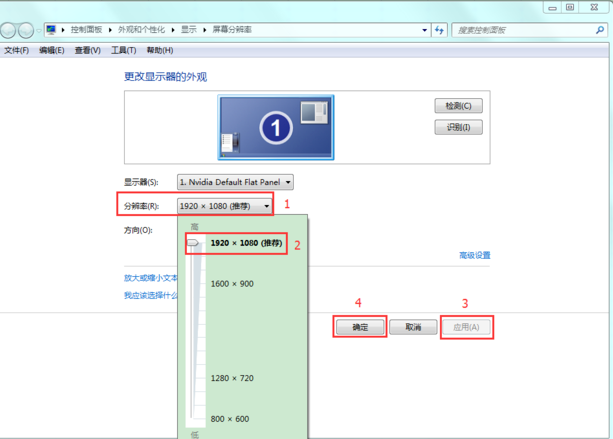The image size is (613, 439).
Task: Select 1920 × 1080 (推荐) resolution on slider
Action: [x=246, y=243]
